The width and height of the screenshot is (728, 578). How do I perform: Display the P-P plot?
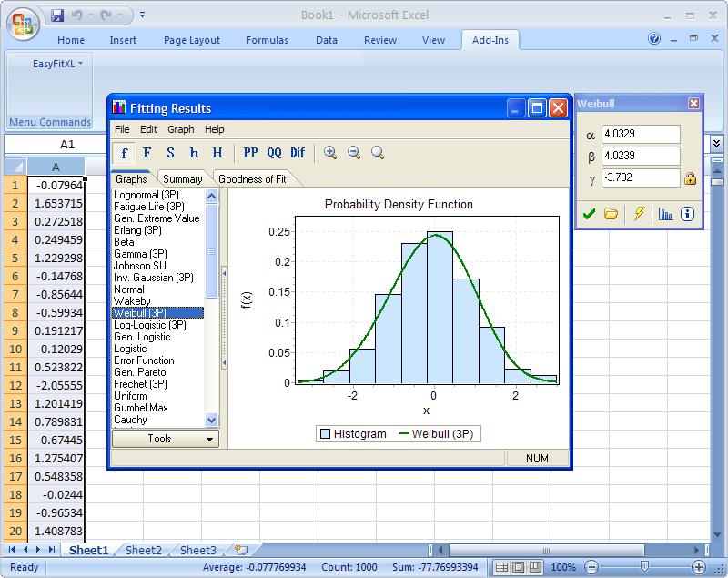pos(251,153)
